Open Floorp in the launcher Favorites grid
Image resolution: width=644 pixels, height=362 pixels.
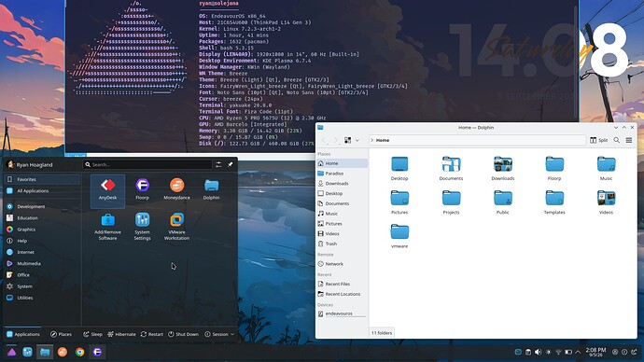(142, 190)
